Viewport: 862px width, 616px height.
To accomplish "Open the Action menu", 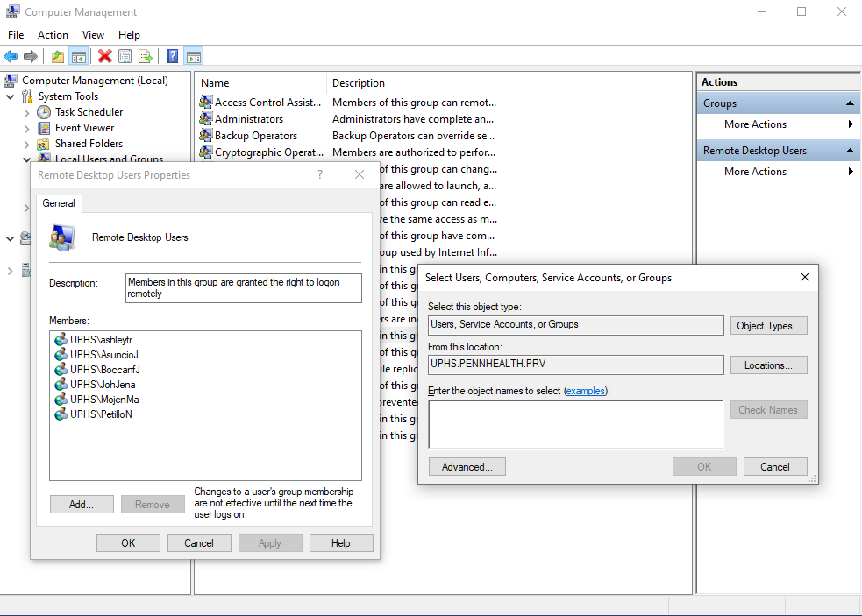I will pos(53,35).
